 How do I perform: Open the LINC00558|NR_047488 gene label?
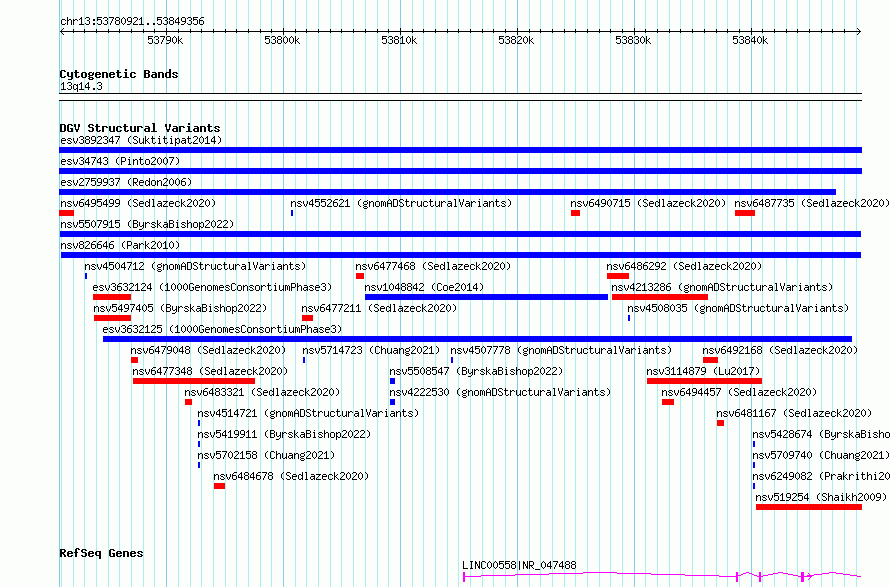(519, 565)
